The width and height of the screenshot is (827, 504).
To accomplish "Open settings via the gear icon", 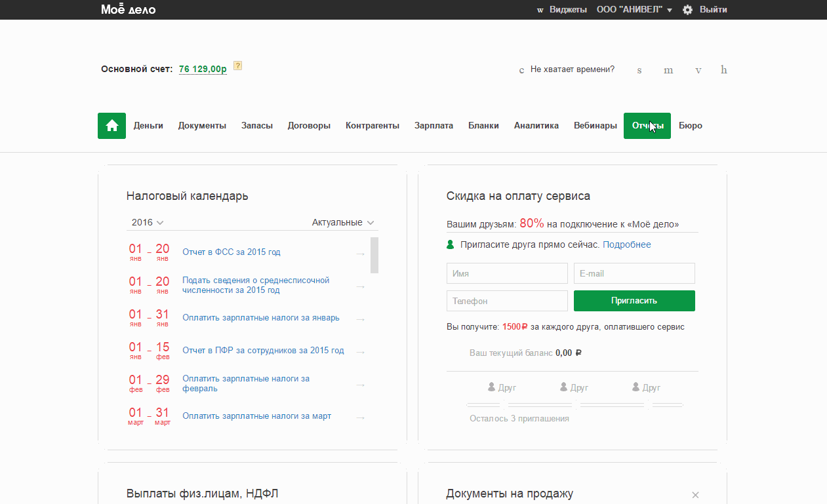I will 687,10.
